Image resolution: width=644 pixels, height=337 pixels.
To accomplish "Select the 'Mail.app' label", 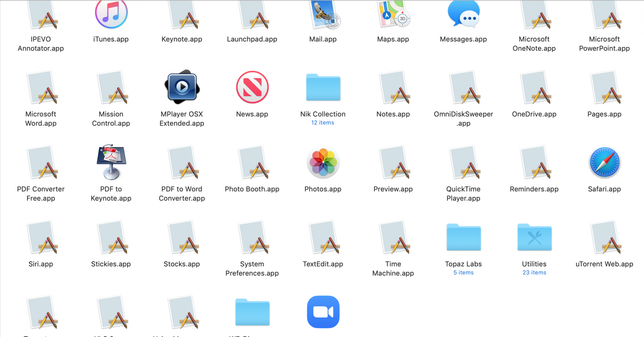I will [323, 39].
